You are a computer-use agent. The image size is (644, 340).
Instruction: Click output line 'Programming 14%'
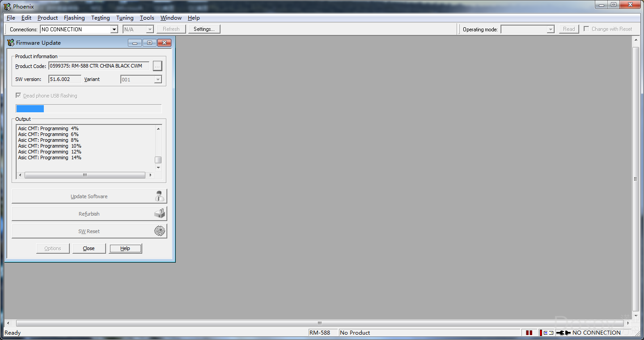pos(50,157)
